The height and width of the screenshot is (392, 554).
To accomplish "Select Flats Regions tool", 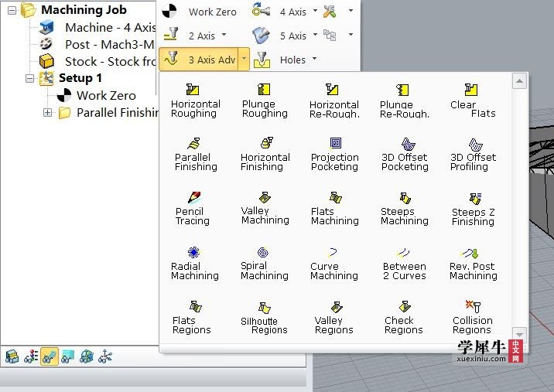I will pos(191,318).
